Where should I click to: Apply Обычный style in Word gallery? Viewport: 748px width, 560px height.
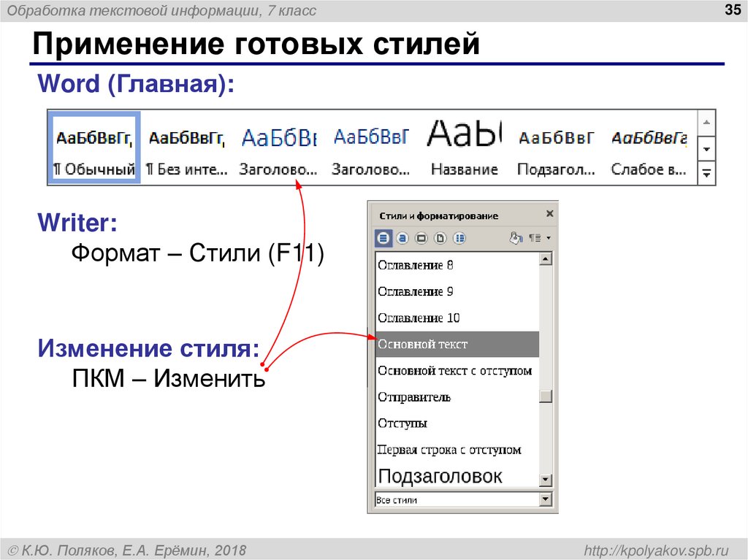94,148
